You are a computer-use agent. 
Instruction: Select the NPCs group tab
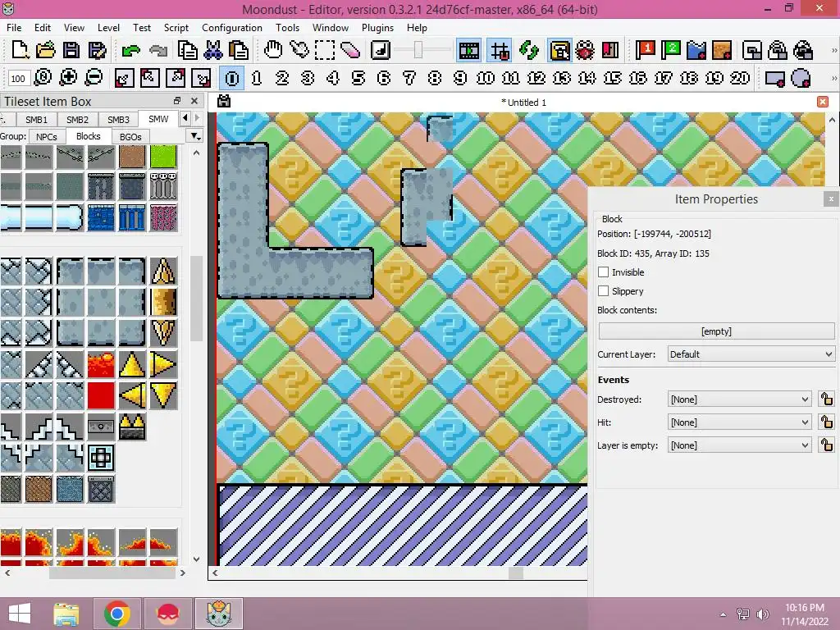click(47, 137)
